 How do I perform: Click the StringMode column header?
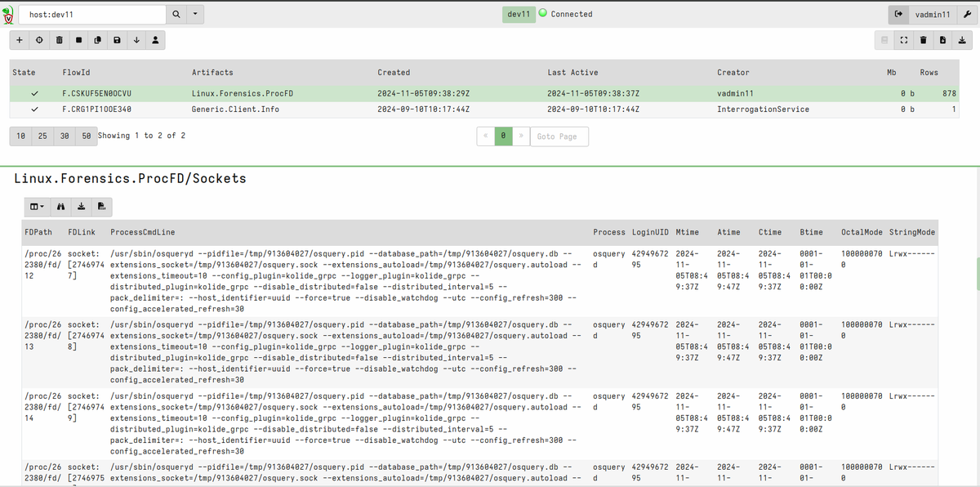click(x=912, y=233)
